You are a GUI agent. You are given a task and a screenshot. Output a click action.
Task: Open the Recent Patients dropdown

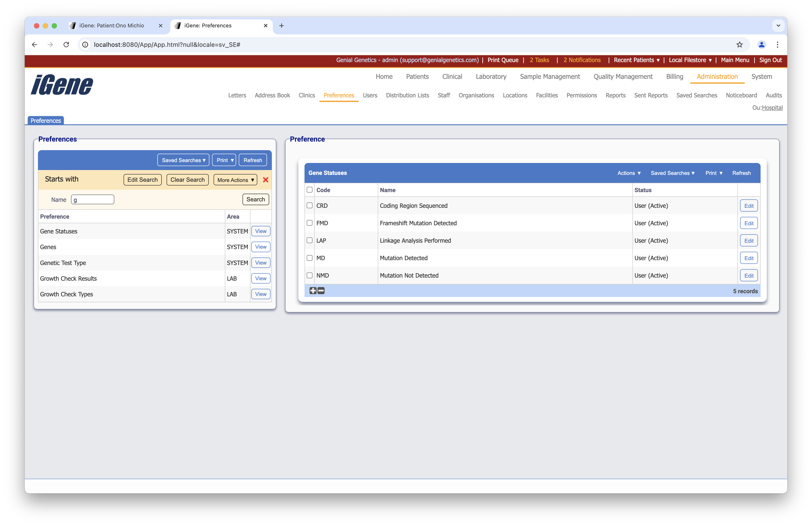point(636,60)
